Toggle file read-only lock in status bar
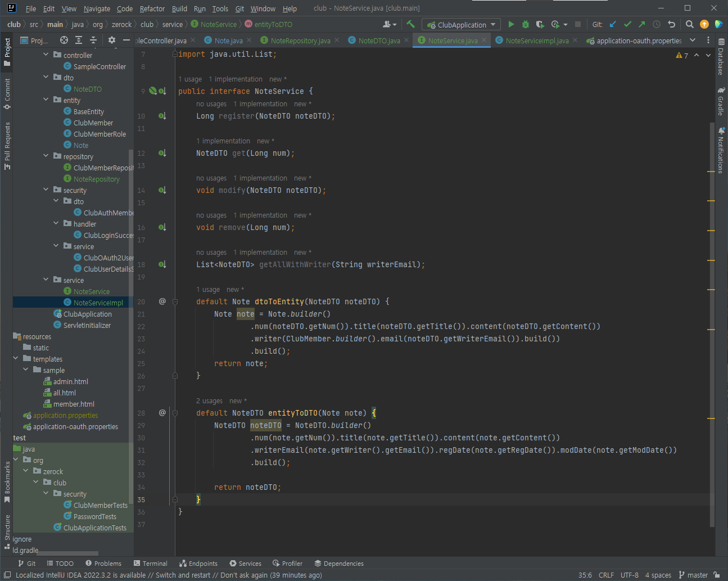Screen dimensions: 728x581 (717, 575)
